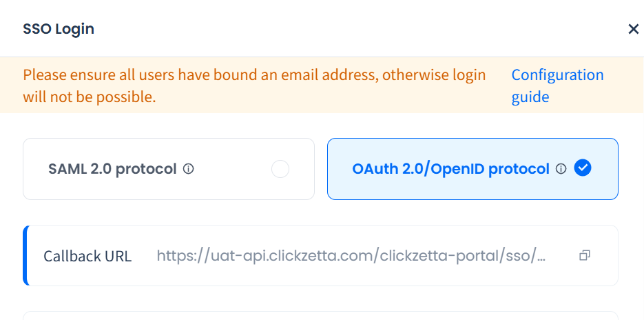The image size is (644, 320).
Task: Choose the "SAML 2.0 protocol" label text
Action: [x=112, y=169]
